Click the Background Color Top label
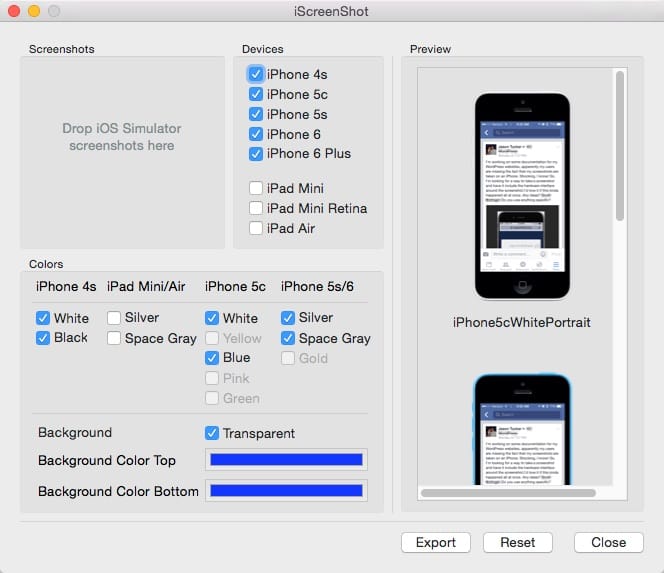The width and height of the screenshot is (664, 573). coord(107,460)
